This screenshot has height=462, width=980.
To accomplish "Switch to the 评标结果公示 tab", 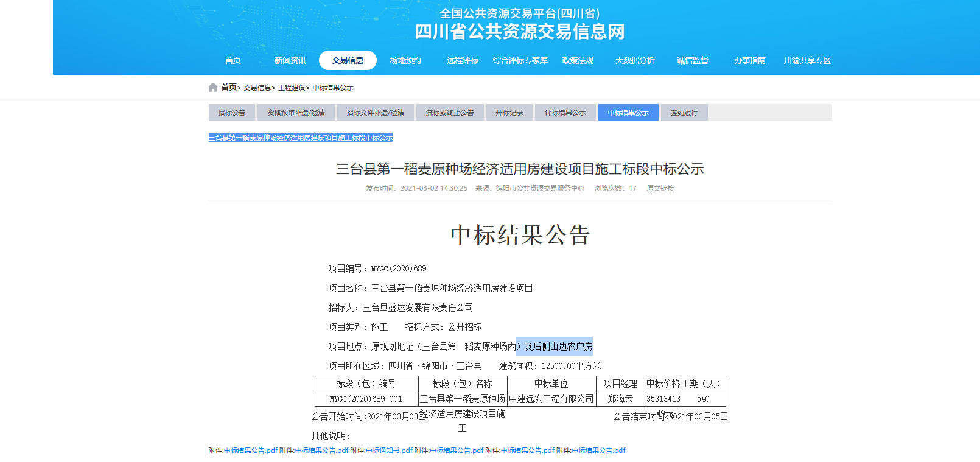I will coord(565,113).
